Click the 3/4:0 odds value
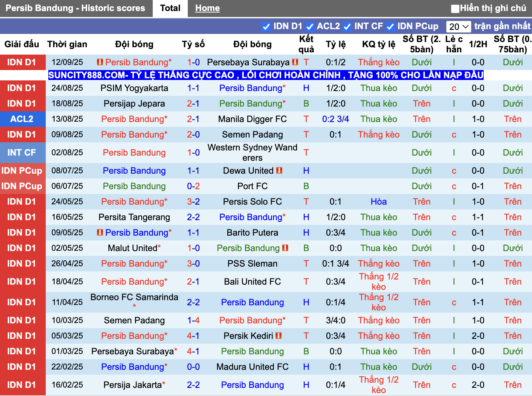 coord(336,320)
